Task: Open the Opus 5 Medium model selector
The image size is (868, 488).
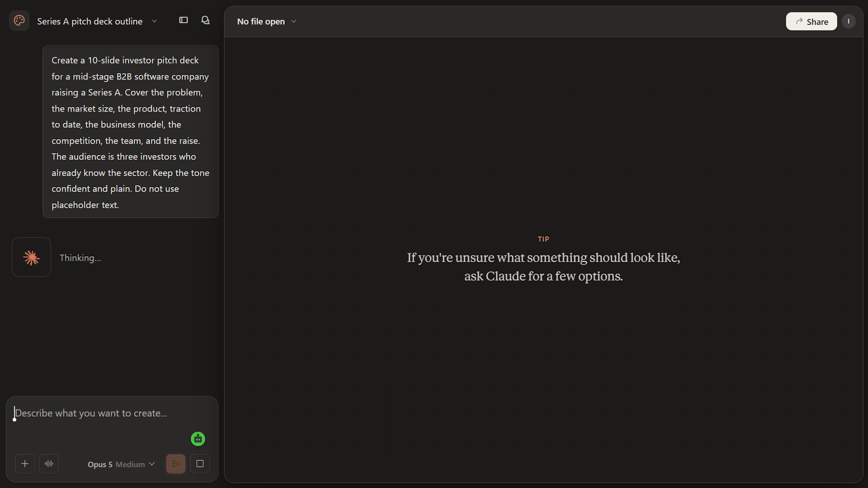Action: (x=121, y=464)
